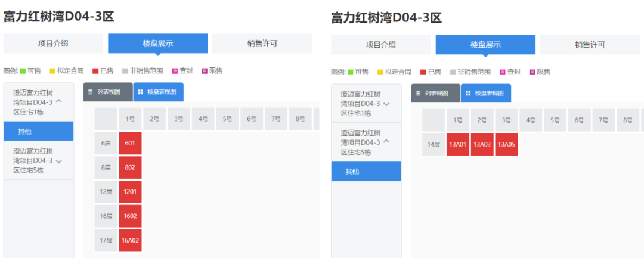644x258 pixels.
Task: Switch to 楼盘表视图 in right panel
Action: click(486, 93)
